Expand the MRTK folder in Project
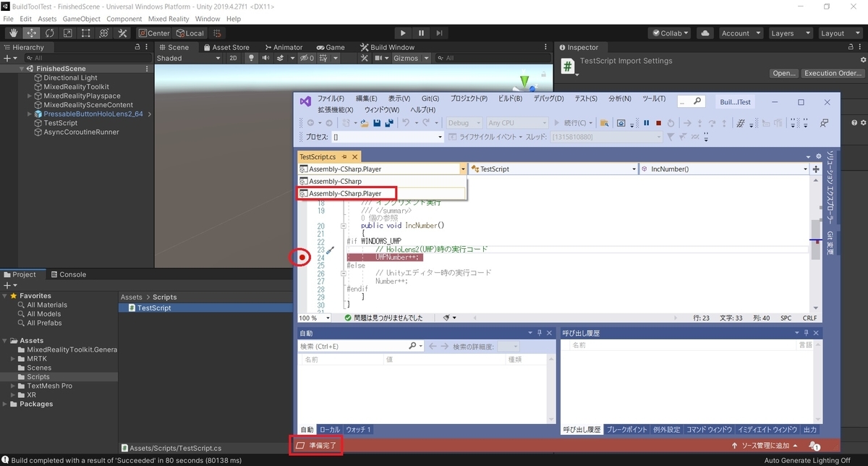This screenshot has height=466, width=868. coord(12,359)
